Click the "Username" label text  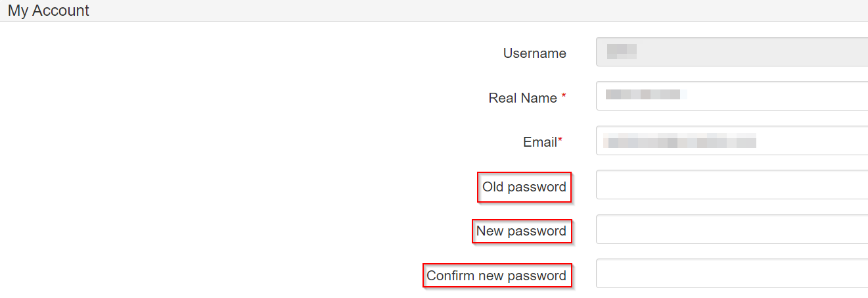(534, 53)
